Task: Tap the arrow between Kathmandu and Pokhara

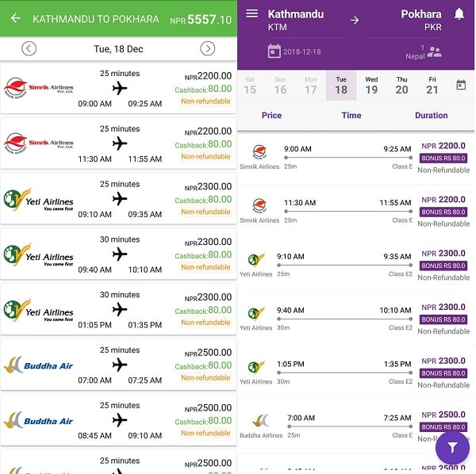Action: click(x=355, y=21)
